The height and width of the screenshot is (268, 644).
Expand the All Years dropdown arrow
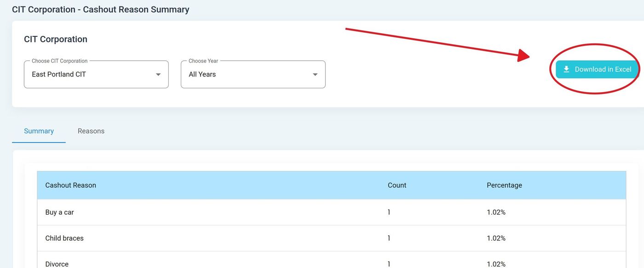click(315, 75)
